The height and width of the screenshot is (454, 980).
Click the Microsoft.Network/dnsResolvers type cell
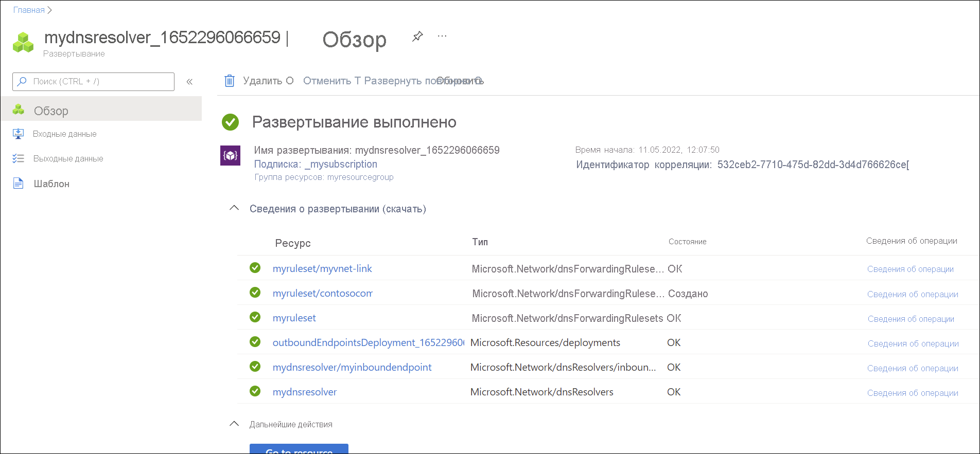542,392
